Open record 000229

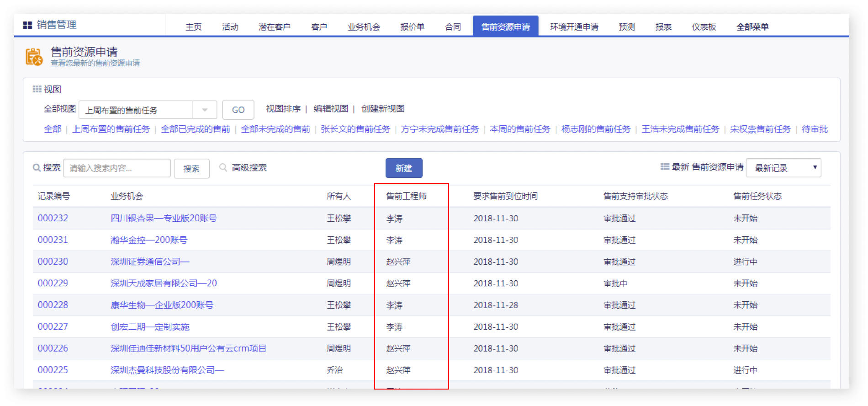tap(53, 283)
